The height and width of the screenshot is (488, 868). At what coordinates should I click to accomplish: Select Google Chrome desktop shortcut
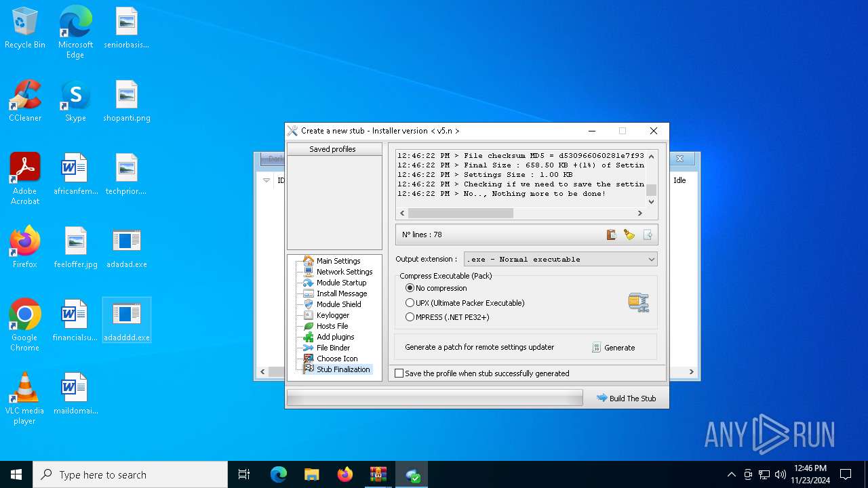pyautogui.click(x=25, y=325)
